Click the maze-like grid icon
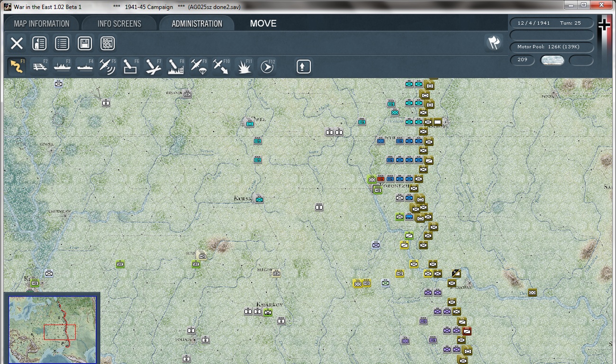This screenshot has width=616, height=364. coord(108,44)
